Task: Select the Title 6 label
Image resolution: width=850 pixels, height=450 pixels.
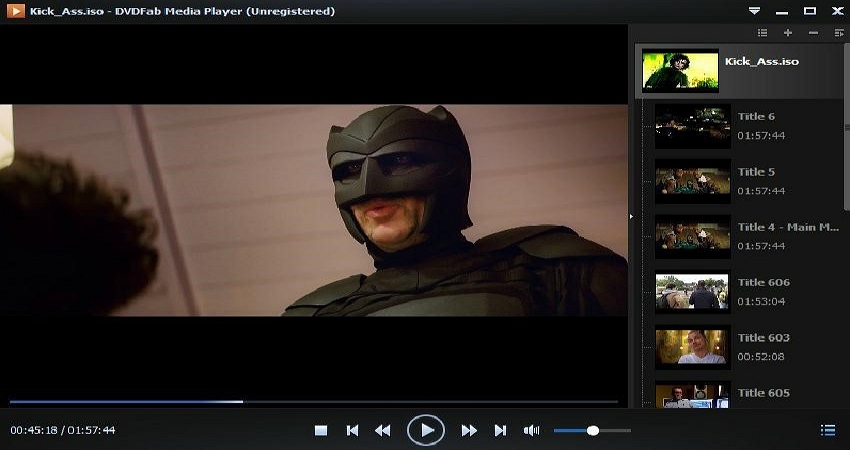Action: 756,117
